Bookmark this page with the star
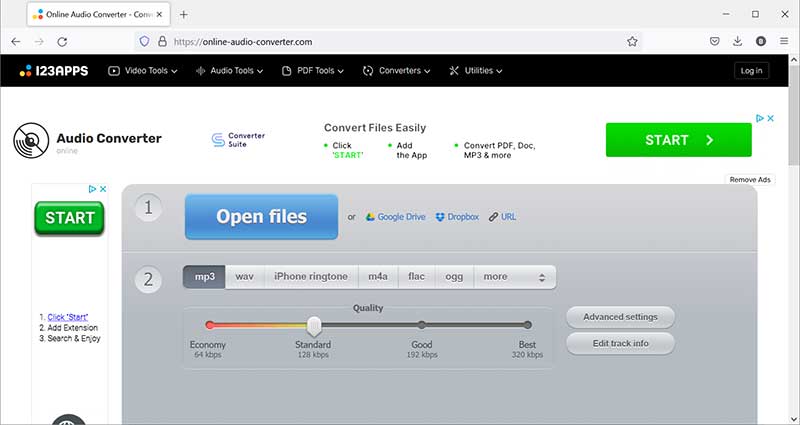 pos(632,42)
